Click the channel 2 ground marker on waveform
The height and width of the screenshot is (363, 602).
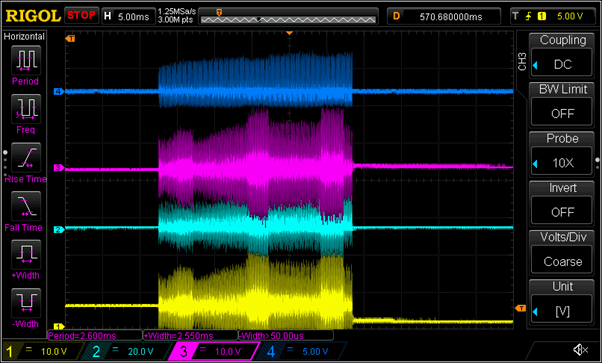tap(58, 230)
